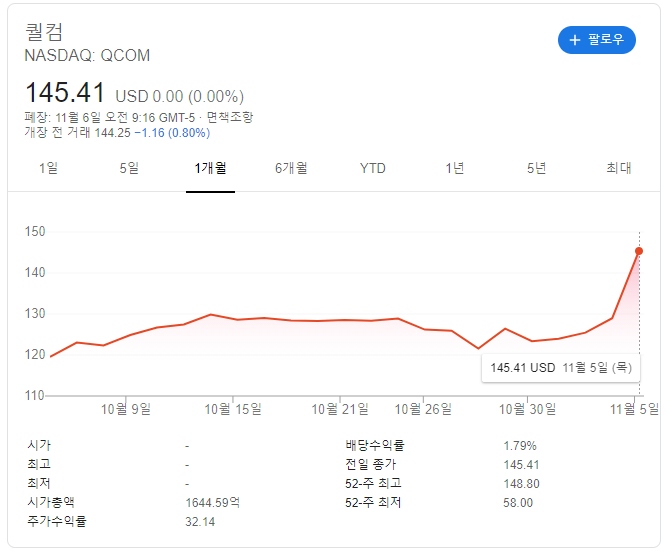
Task: Show the 5년 chart range
Action: [x=536, y=168]
